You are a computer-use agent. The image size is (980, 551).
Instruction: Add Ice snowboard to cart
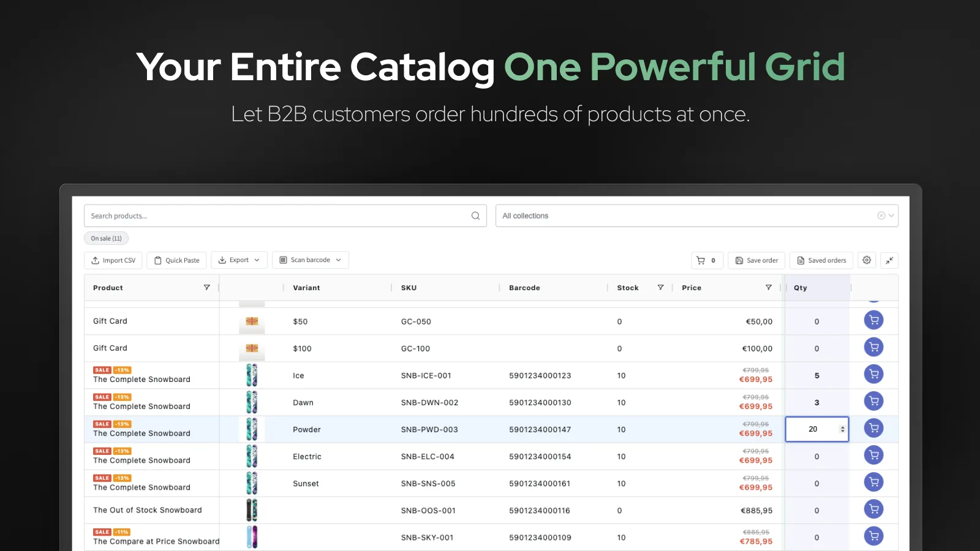click(874, 374)
